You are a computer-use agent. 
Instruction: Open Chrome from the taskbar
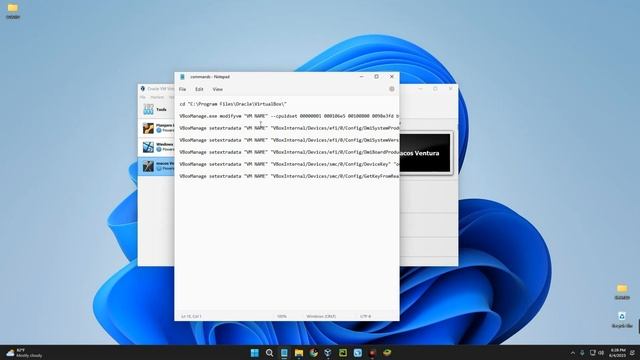(x=313, y=353)
